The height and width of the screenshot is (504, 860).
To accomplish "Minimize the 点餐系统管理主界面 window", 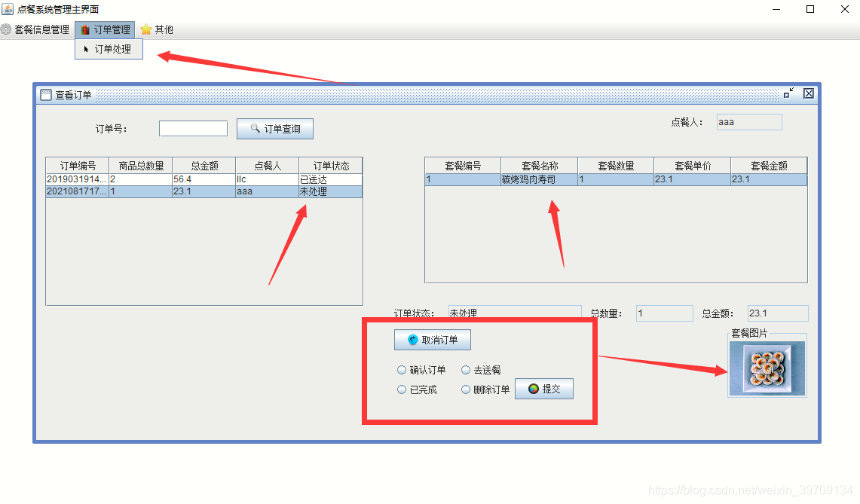I will point(776,9).
